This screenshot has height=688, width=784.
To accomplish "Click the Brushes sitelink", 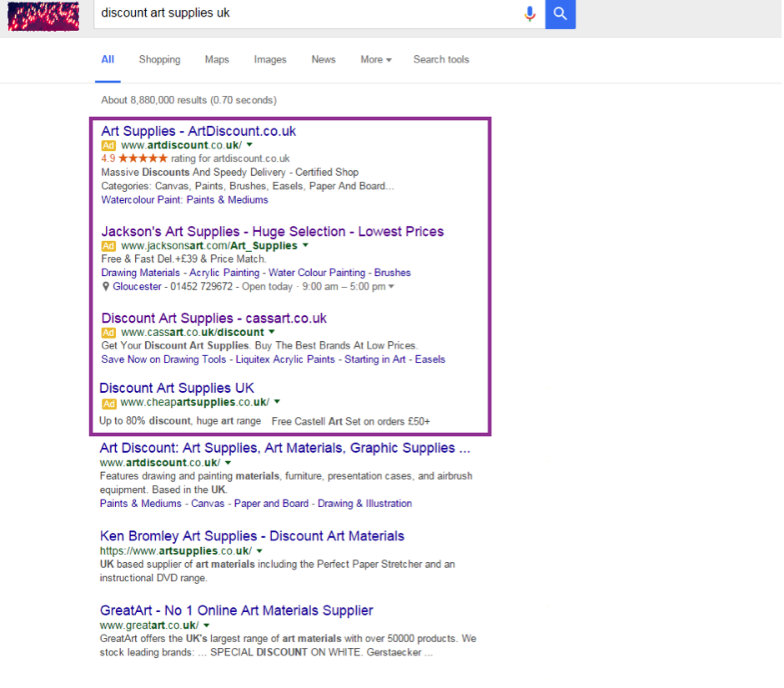I will tap(393, 273).
